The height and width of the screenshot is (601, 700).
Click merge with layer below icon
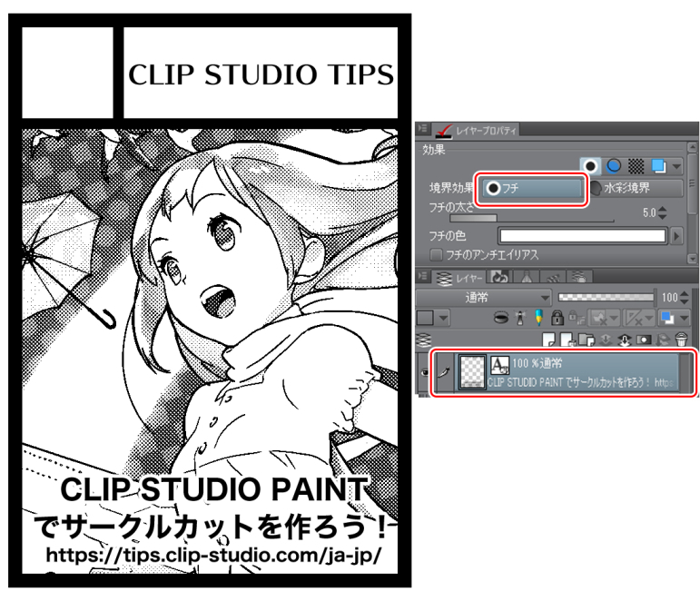coord(625,340)
